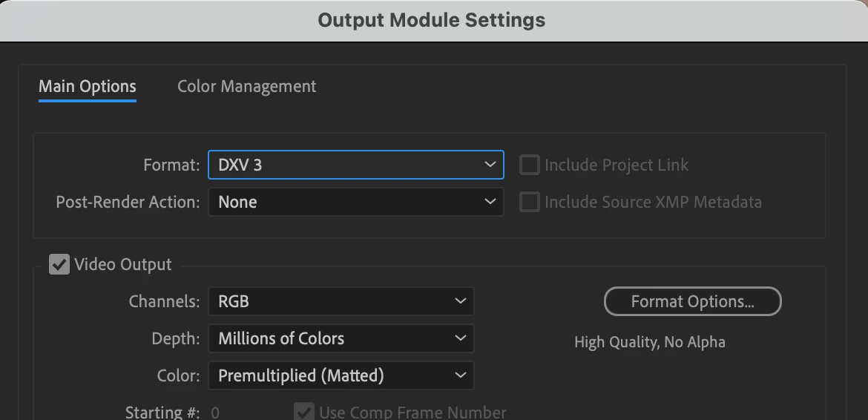The width and height of the screenshot is (868, 420).
Task: Switch to the Main Options tab
Action: [88, 87]
